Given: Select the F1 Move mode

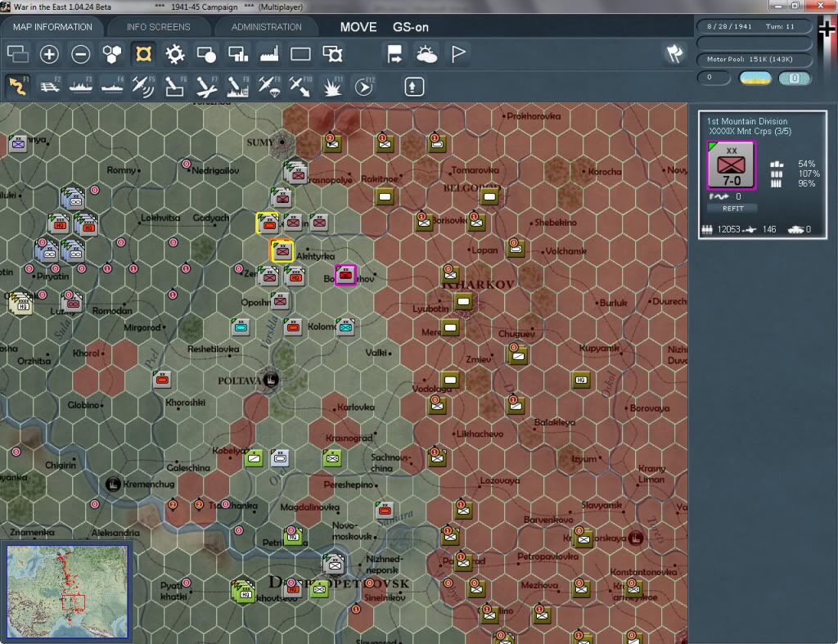Looking at the screenshot, I should tap(18, 87).
